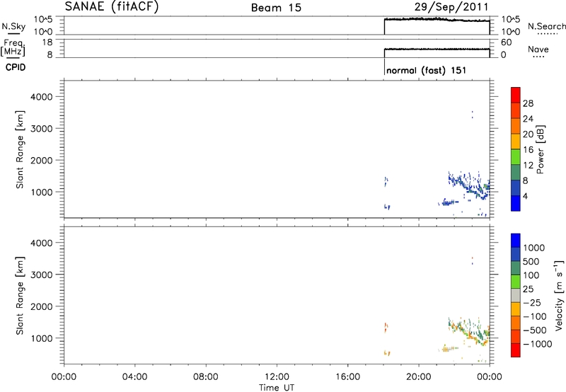The image size is (566, 392).
Task: Pick the light green Velocity segment between 100 and 25
Action: [516, 282]
